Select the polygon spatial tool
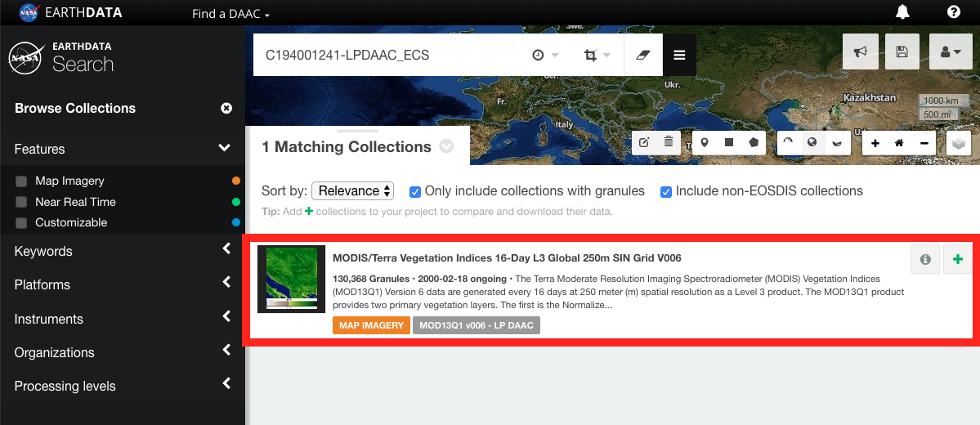980x425 pixels. point(754,142)
